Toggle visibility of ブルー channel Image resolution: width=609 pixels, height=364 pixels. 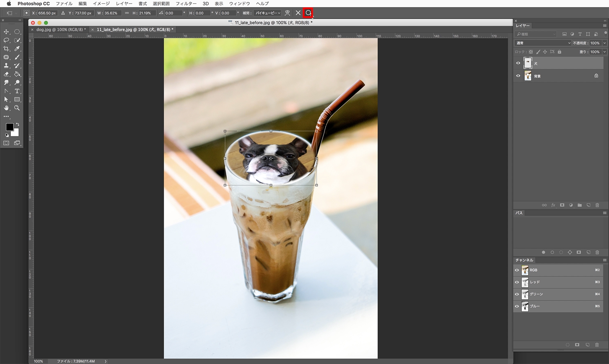pyautogui.click(x=517, y=306)
